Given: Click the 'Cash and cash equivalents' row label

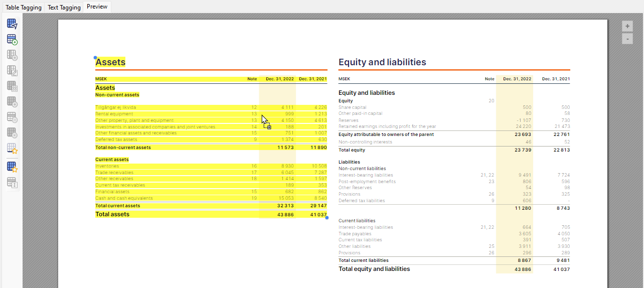Looking at the screenshot, I should click(124, 198).
